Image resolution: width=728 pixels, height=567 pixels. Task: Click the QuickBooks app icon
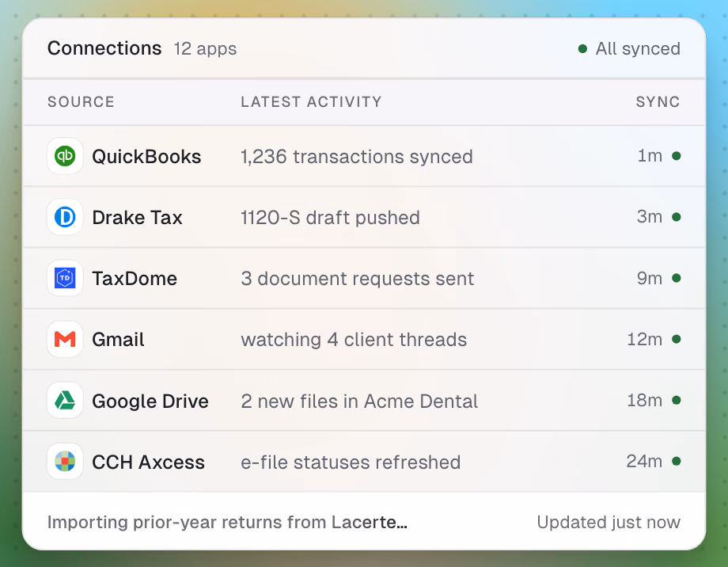point(65,156)
